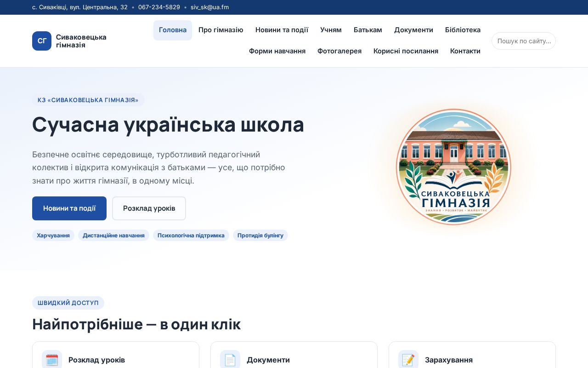This screenshot has width=588, height=368.
Task: Select Форми навчання from navigation
Action: [x=277, y=51]
